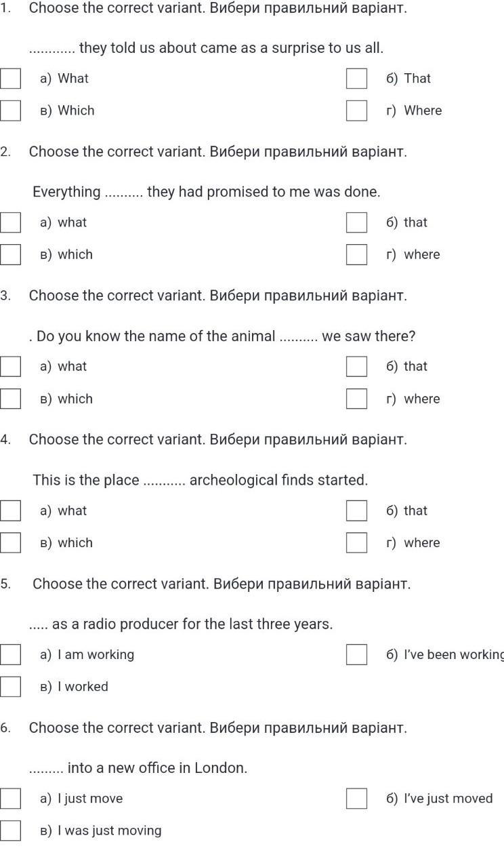
Task: Tick the 'I've just moved' checkbox
Action: click(356, 799)
